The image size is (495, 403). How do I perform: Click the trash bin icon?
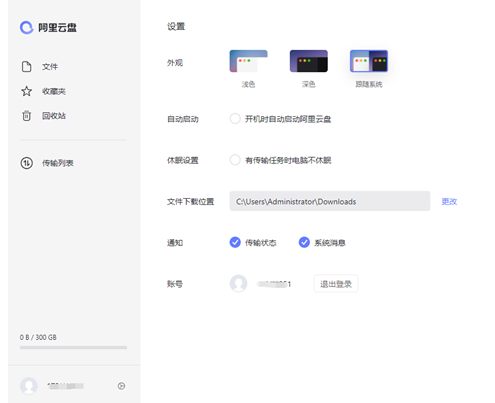coord(27,116)
